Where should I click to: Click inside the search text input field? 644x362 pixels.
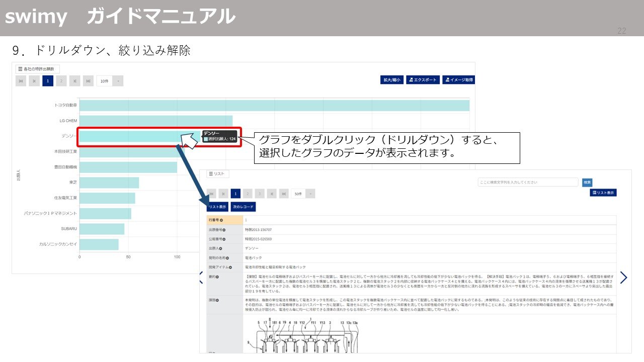click(x=528, y=182)
